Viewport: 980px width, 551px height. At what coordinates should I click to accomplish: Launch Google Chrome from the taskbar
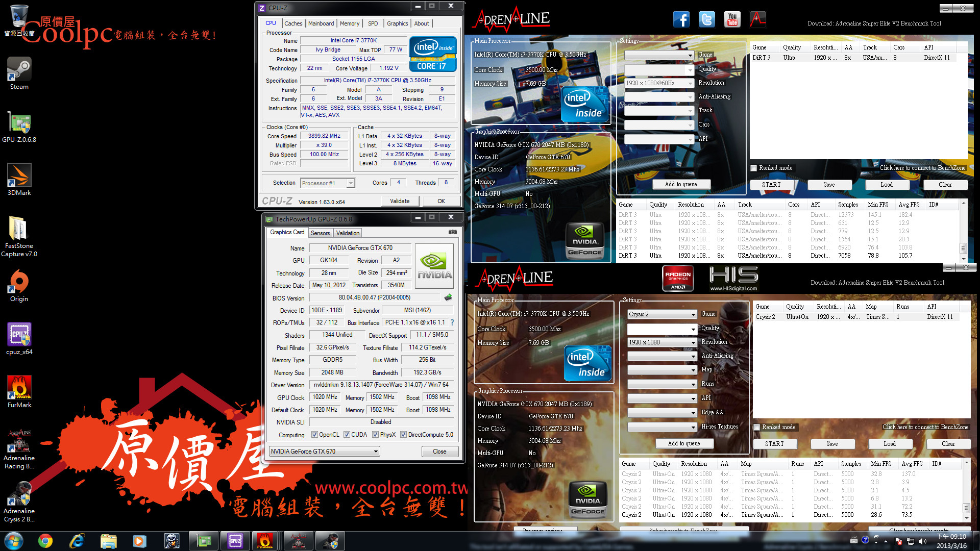point(45,540)
